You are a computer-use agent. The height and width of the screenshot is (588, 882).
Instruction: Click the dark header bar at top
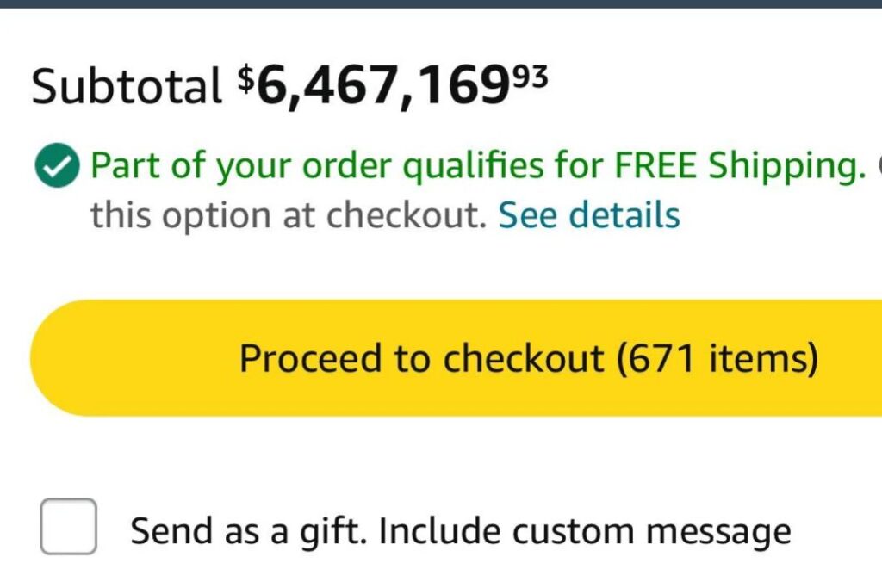(x=441, y=3)
